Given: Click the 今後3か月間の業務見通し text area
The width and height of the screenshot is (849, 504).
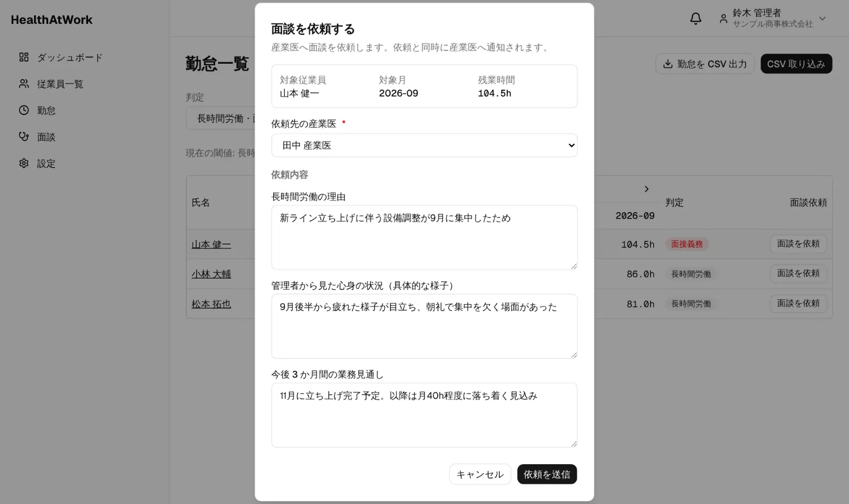Looking at the screenshot, I should pyautogui.click(x=424, y=415).
